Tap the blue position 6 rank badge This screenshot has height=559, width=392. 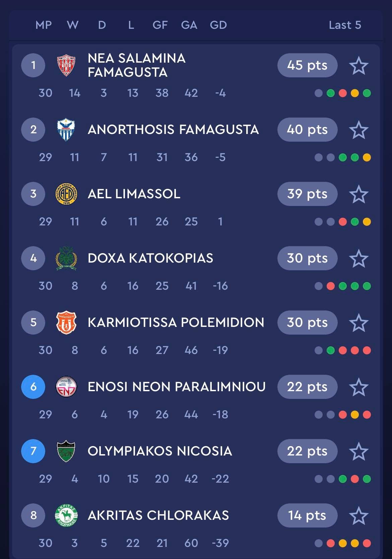pyautogui.click(x=33, y=387)
